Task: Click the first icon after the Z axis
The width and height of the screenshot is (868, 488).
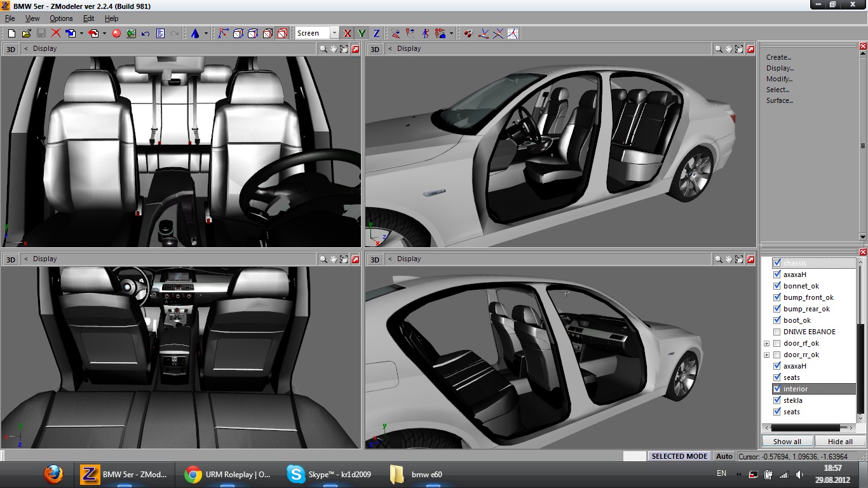Action: (396, 33)
